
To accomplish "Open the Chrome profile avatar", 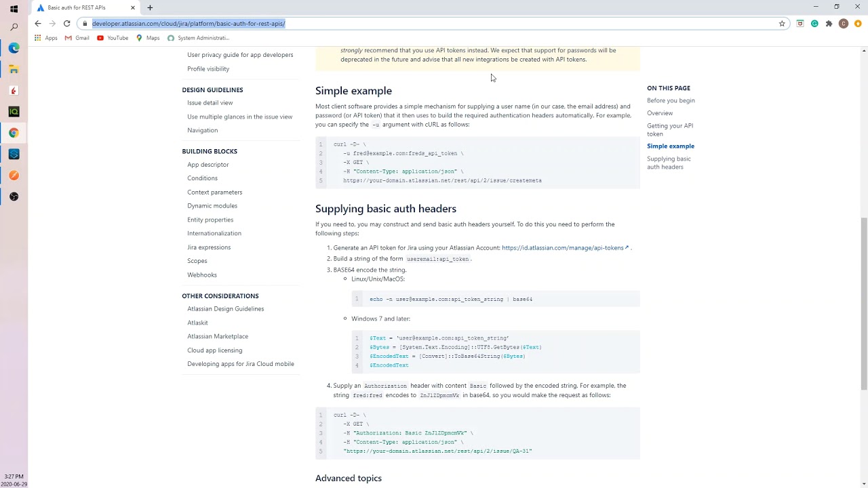I will coord(844,23).
